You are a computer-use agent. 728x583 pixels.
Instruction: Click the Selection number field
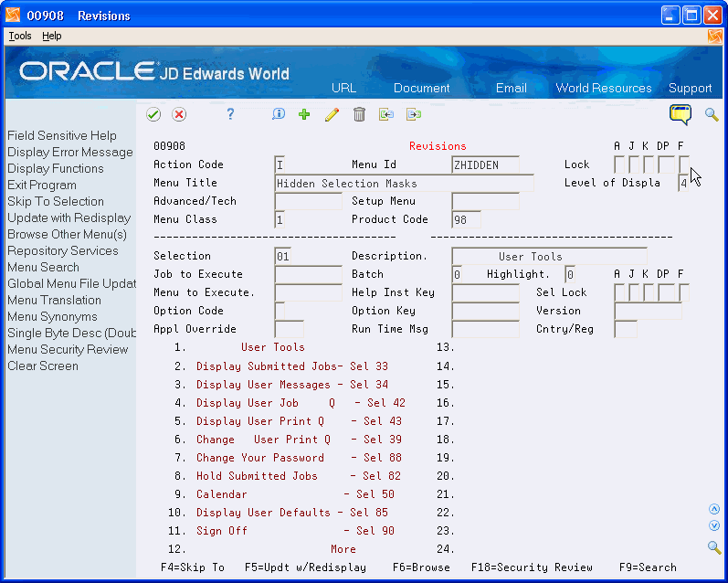click(283, 256)
